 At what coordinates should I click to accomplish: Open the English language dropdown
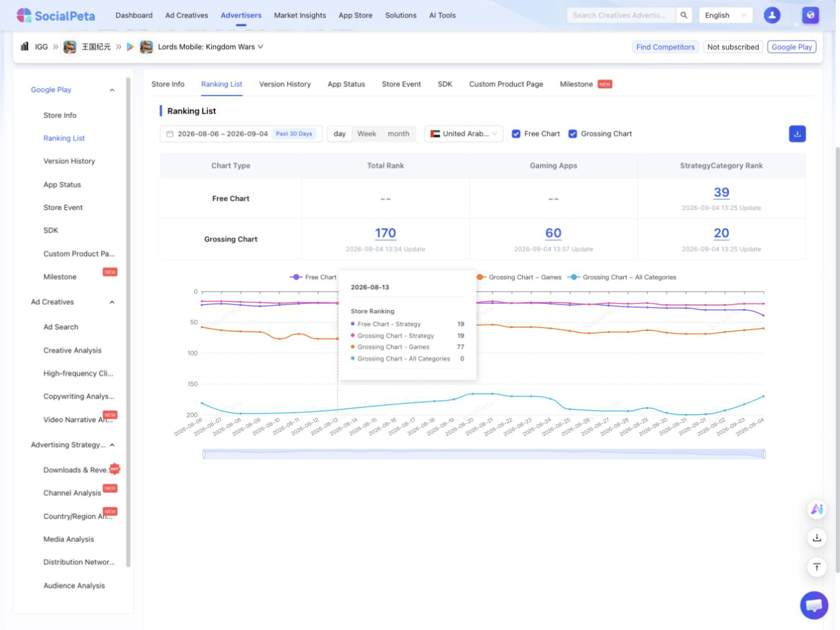(726, 15)
